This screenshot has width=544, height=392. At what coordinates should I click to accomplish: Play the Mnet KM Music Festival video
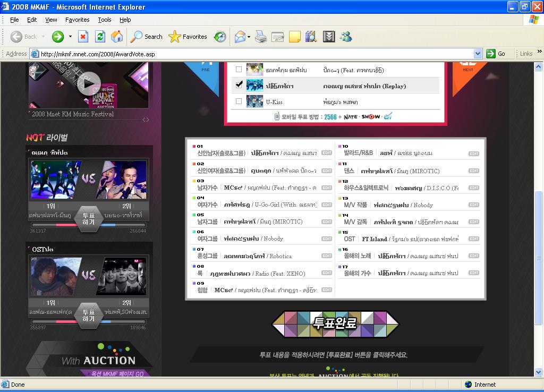click(x=89, y=83)
